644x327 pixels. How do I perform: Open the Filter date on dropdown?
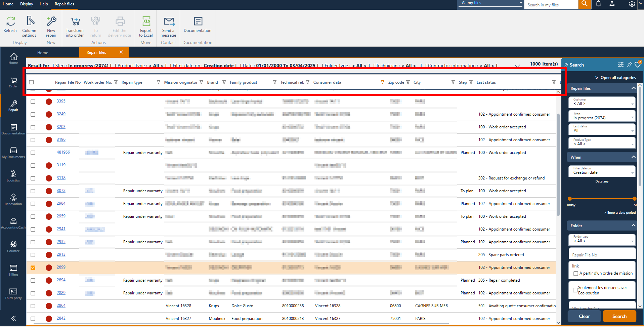(602, 171)
